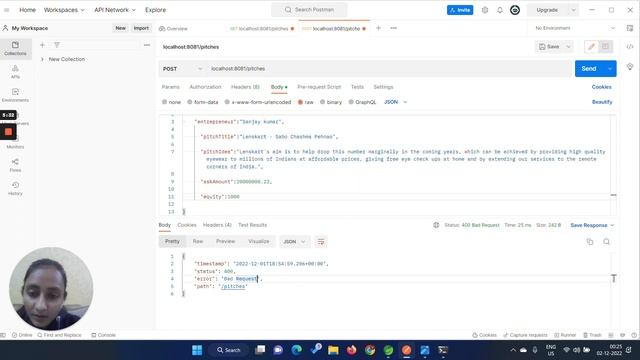Click the comment icon near Save
This screenshot has height=360, width=640.
605,47
